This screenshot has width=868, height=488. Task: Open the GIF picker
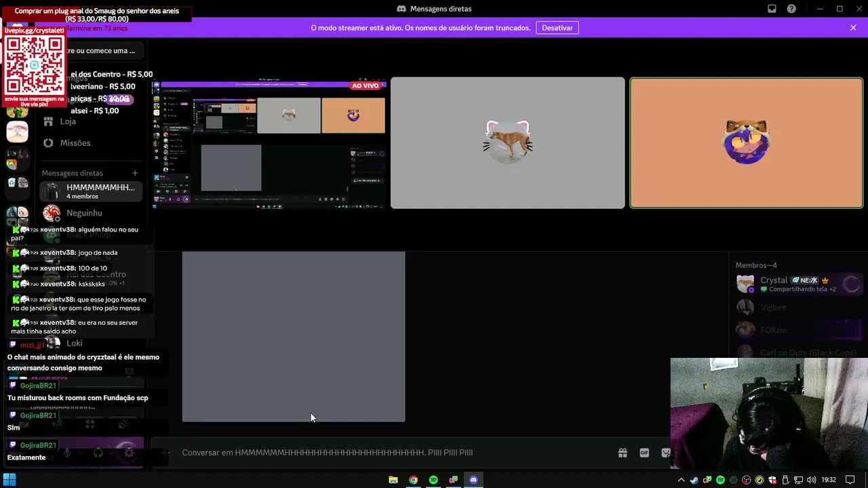pos(644,453)
